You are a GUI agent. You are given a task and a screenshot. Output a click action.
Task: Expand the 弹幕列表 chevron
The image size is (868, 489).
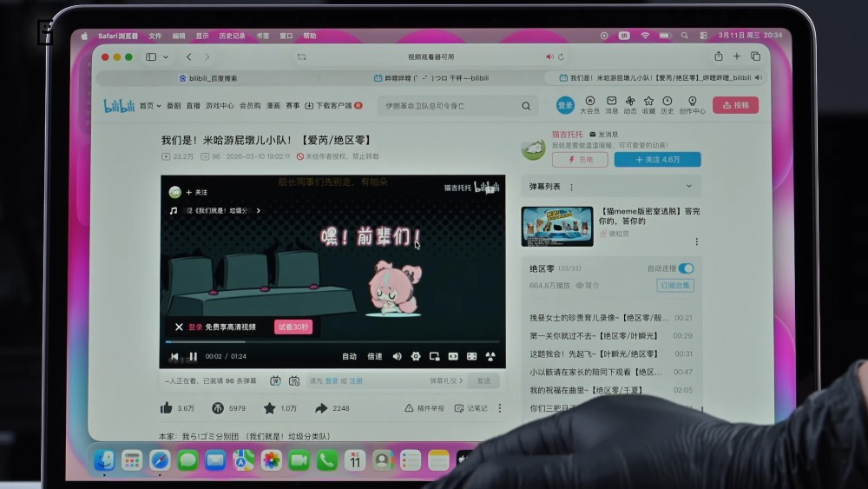pos(689,186)
